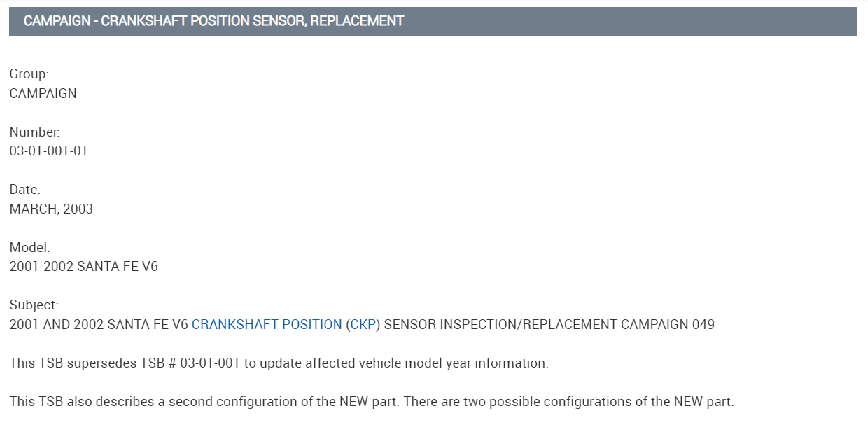Select the Date field label
868x432 pixels.
[x=25, y=190]
